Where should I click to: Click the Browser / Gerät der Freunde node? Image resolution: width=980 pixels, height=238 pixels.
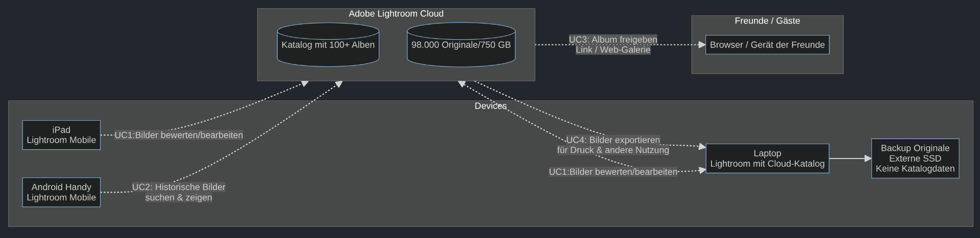point(767,45)
